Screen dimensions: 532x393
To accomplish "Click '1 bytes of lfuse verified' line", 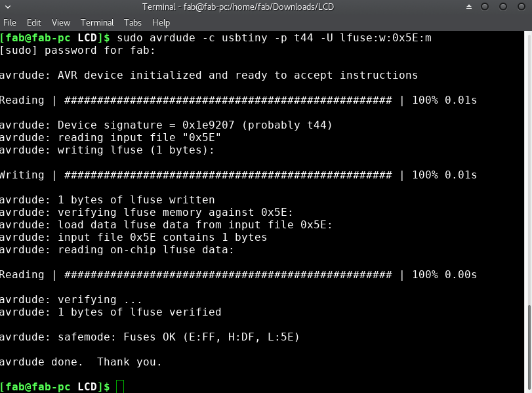I will 110,312.
